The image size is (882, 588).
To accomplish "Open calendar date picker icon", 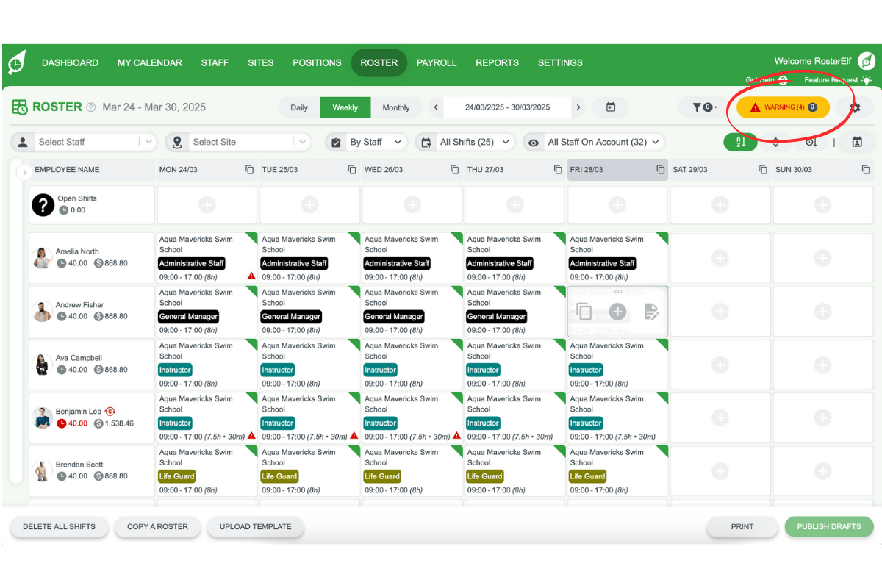I will click(x=611, y=107).
